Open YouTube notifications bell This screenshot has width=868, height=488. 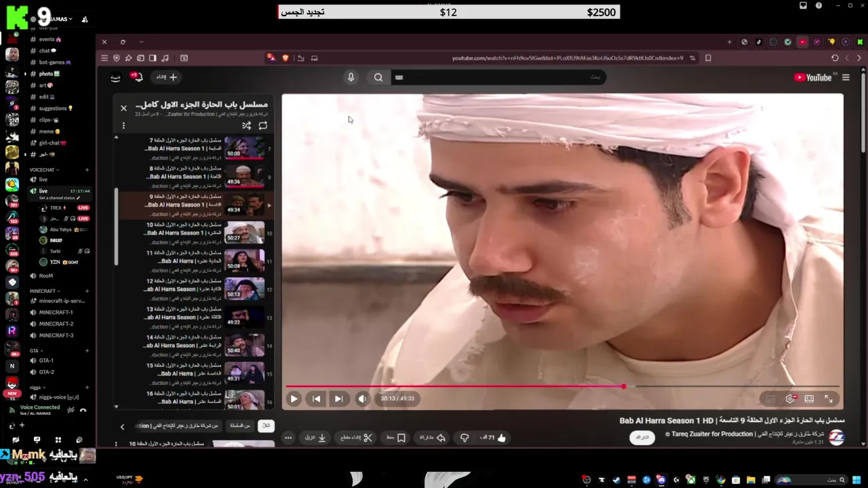(137, 77)
